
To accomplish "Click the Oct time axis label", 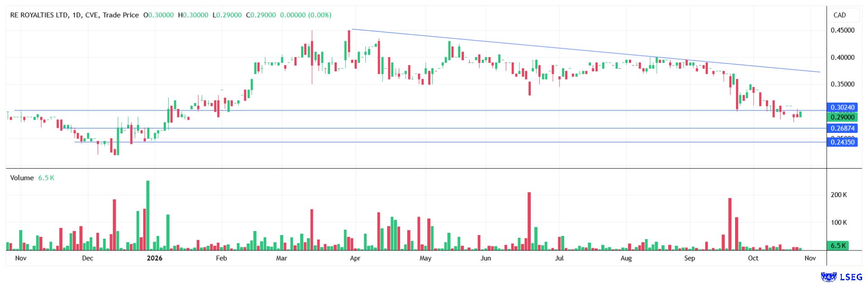I will tap(753, 258).
